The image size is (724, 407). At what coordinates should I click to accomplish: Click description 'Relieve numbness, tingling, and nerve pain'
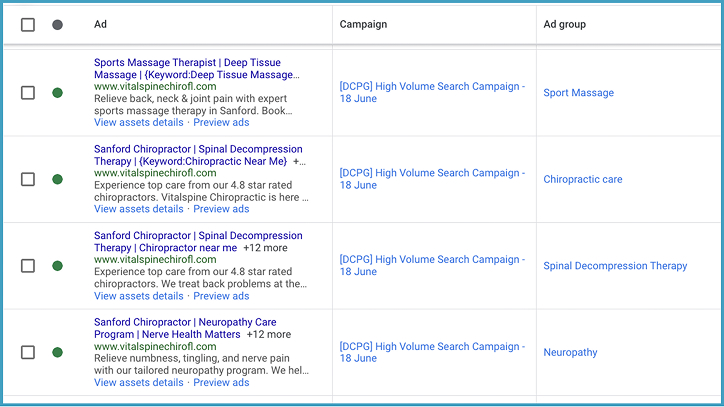point(201,364)
